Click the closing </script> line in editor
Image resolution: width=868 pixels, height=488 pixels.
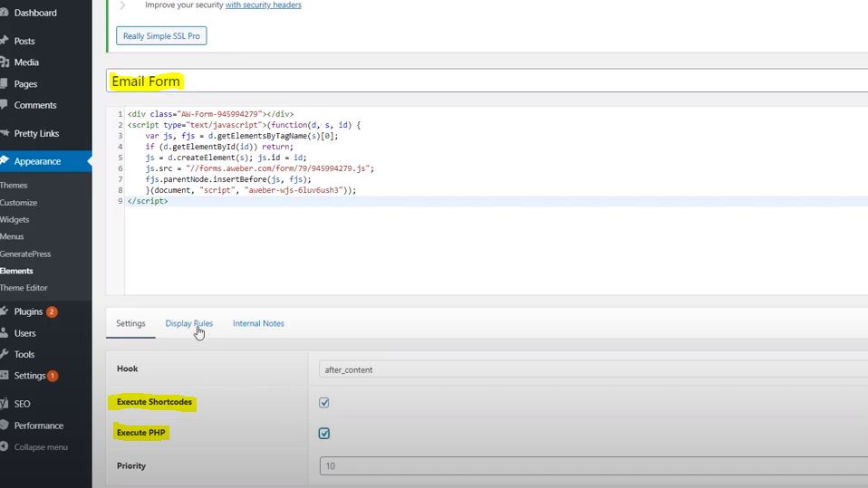(148, 201)
